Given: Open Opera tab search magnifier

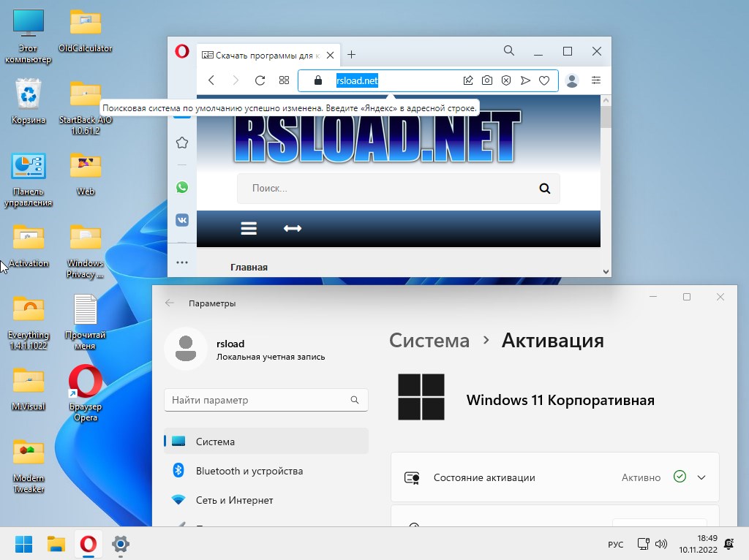Looking at the screenshot, I should pos(509,50).
